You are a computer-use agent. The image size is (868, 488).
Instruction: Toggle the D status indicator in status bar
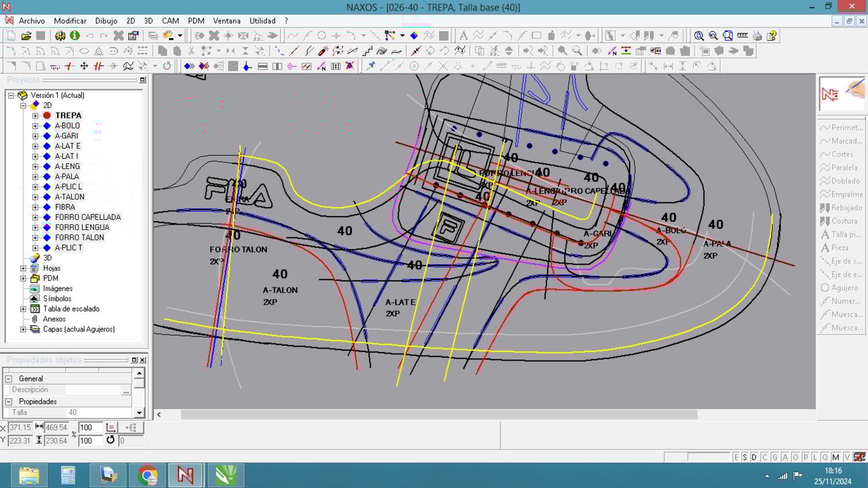click(754, 457)
